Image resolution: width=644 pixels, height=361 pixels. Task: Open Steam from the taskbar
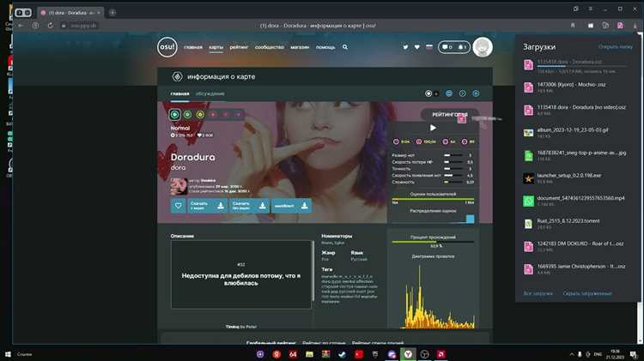pyautogui.click(x=342, y=354)
